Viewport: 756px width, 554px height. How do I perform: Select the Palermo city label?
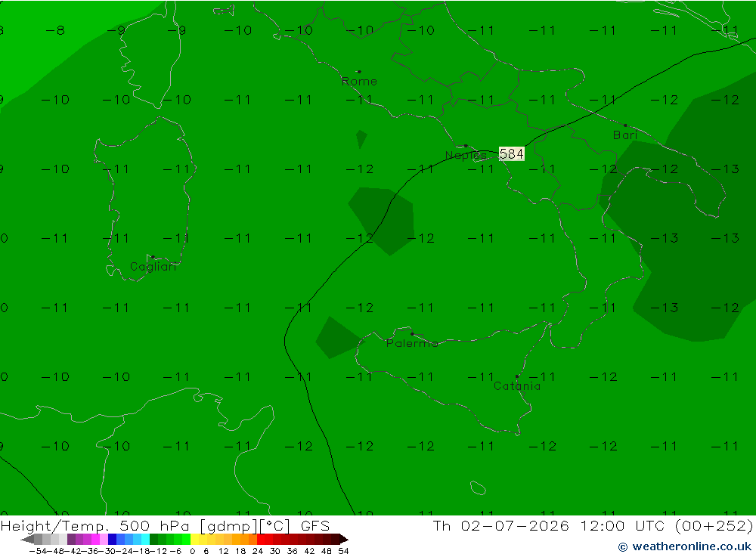point(412,343)
